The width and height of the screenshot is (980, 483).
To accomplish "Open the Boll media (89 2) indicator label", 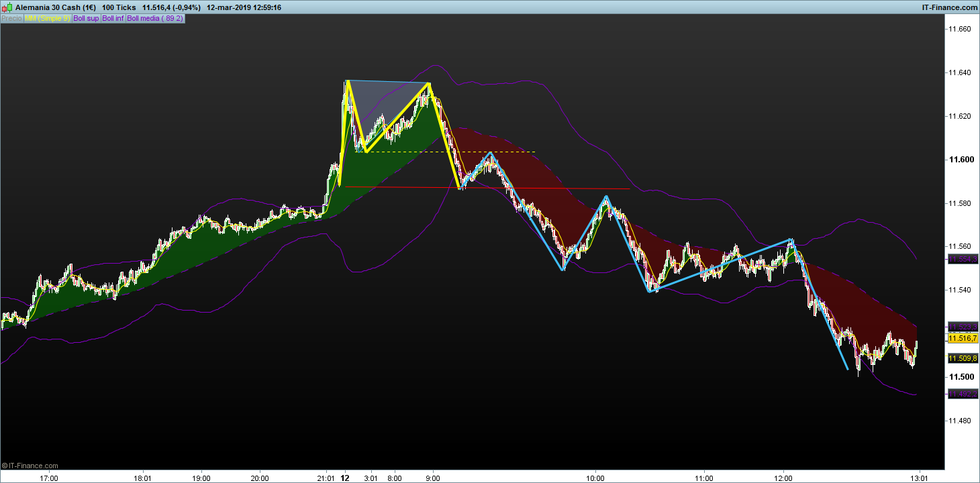I will 155,18.
